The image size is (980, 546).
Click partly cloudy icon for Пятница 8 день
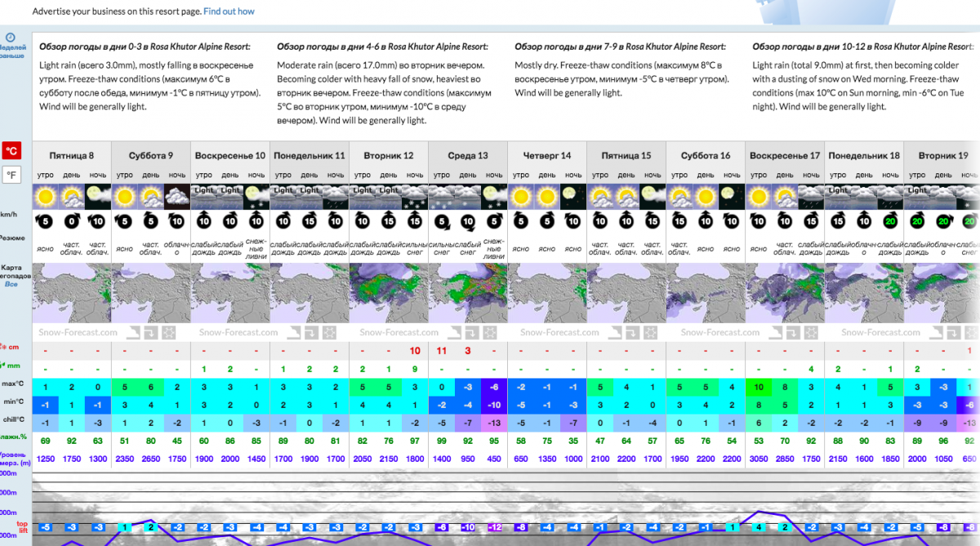(x=72, y=196)
